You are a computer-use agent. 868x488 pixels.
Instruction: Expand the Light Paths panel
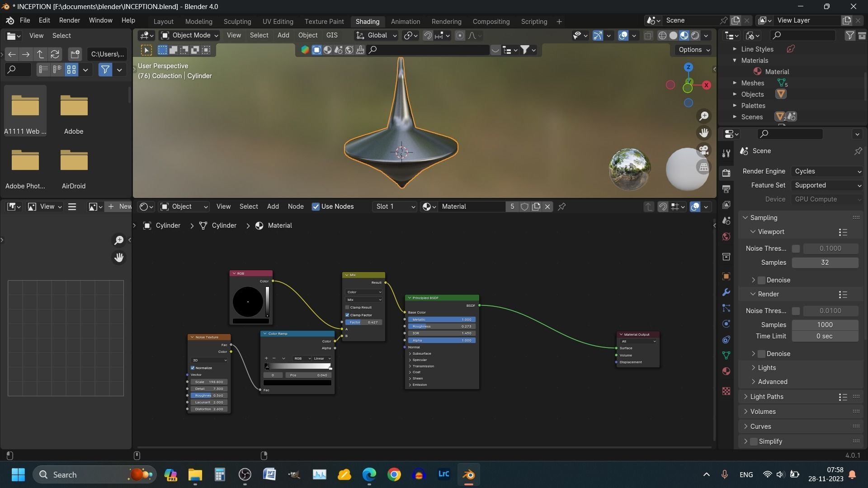(x=767, y=397)
